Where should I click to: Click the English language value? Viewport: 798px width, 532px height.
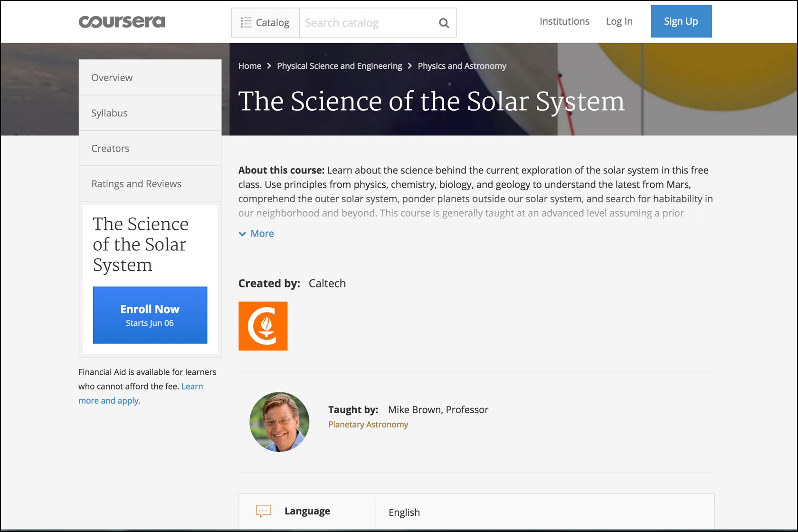tap(404, 512)
